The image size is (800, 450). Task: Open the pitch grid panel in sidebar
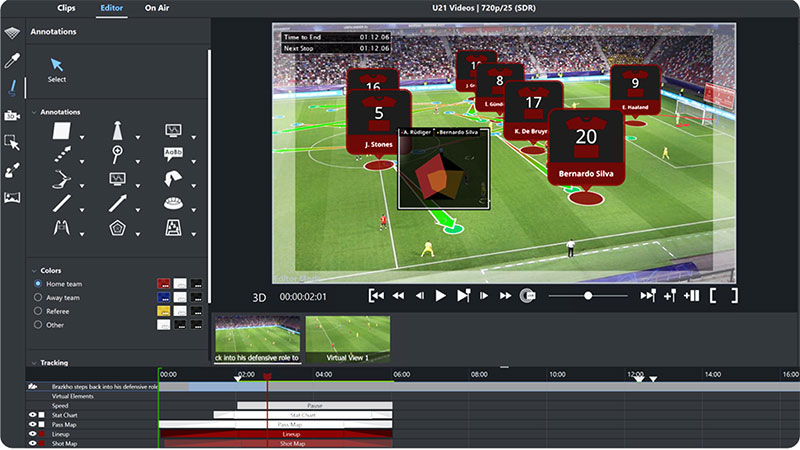point(12,33)
